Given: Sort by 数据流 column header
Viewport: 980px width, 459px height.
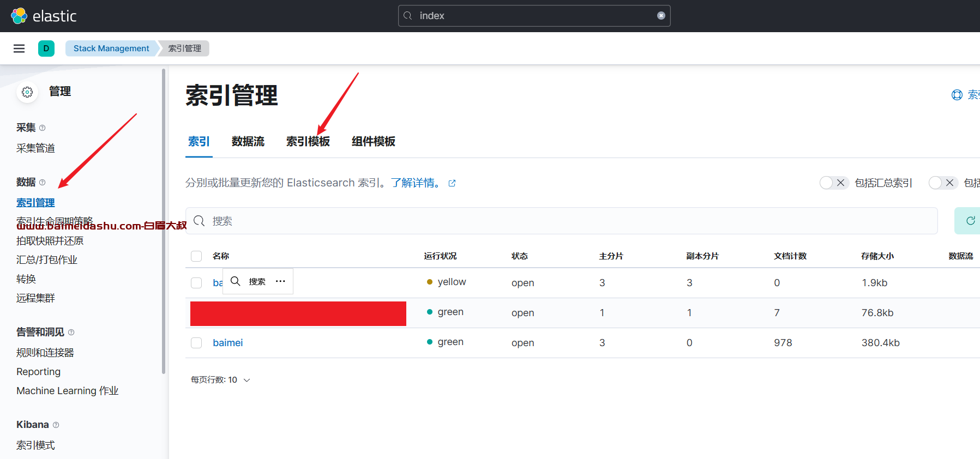Looking at the screenshot, I should 961,256.
